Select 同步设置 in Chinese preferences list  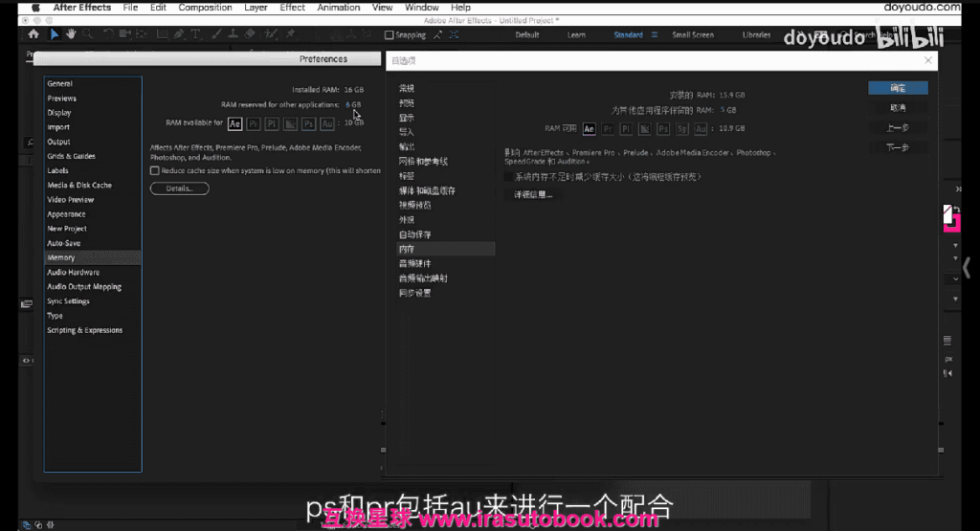414,293
